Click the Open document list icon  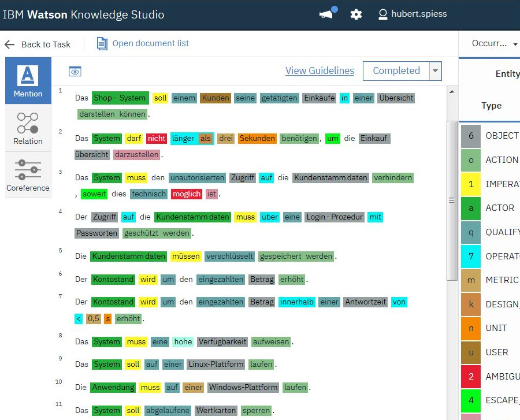click(102, 43)
